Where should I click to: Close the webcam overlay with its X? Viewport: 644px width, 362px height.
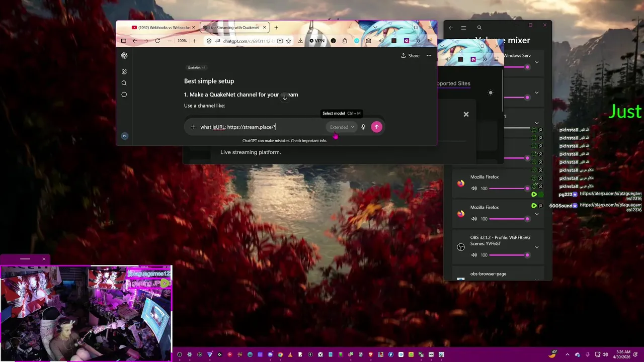44,259
